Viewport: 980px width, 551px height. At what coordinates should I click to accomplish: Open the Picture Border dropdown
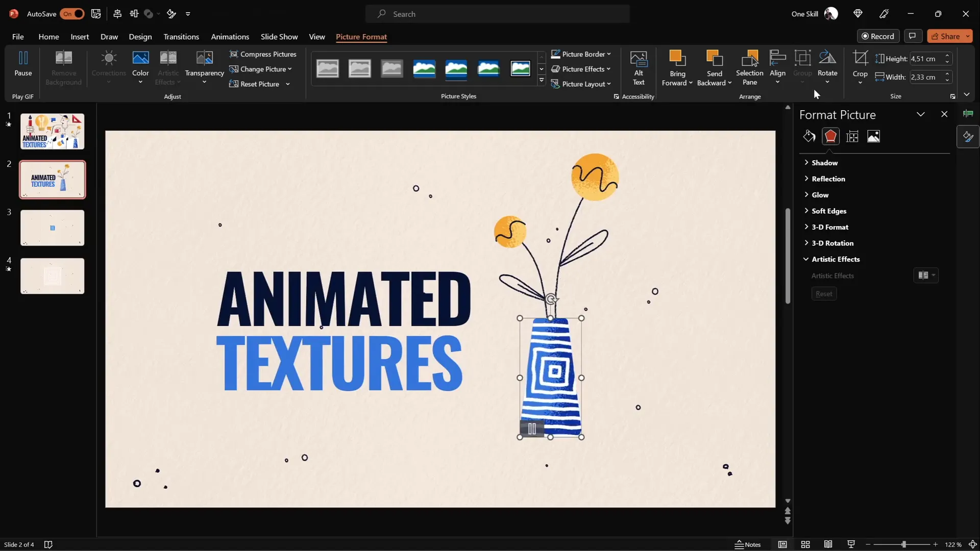(581, 54)
